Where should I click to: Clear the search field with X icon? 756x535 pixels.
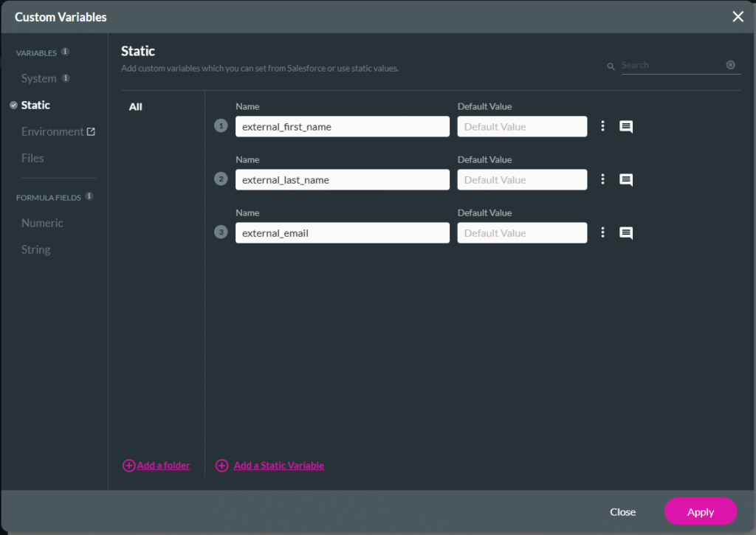pos(730,65)
